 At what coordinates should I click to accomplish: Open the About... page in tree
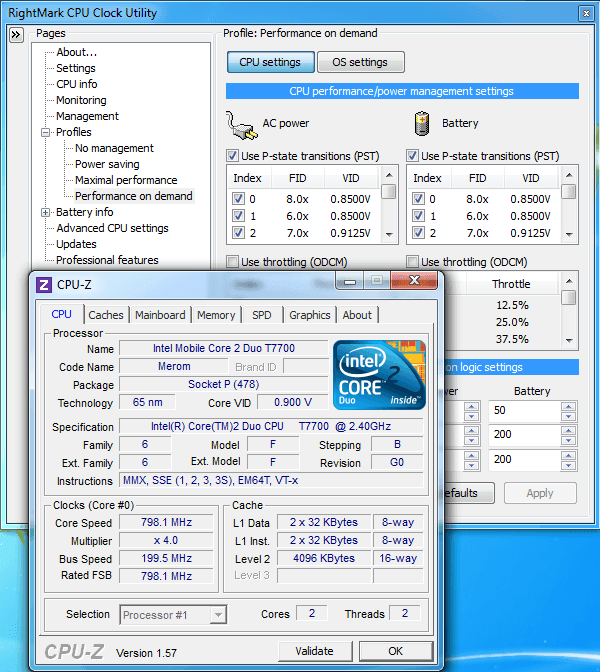pyautogui.click(x=77, y=52)
